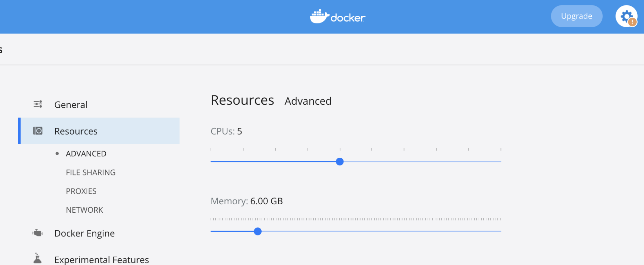The height and width of the screenshot is (265, 644).
Task: Click the Memory slider handle
Action: [258, 231]
